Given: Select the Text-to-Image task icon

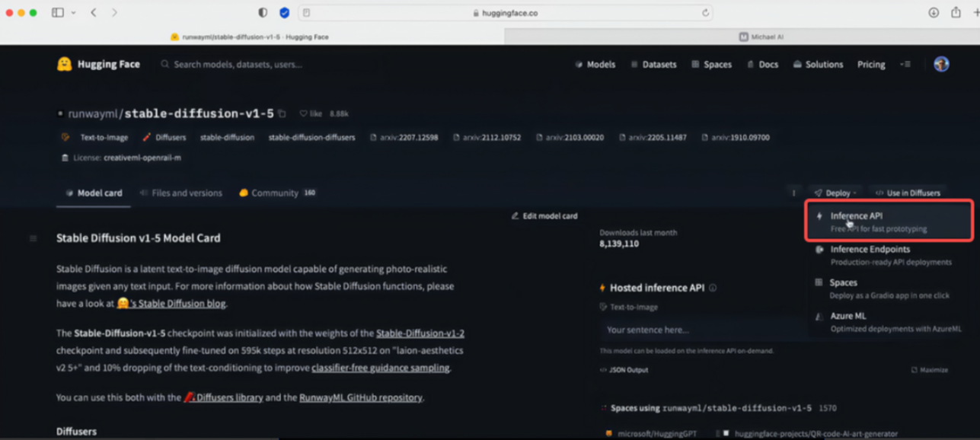Looking at the screenshot, I should click(67, 137).
